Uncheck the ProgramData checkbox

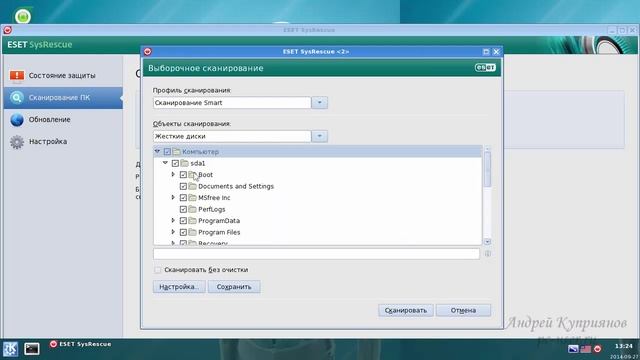pos(183,220)
